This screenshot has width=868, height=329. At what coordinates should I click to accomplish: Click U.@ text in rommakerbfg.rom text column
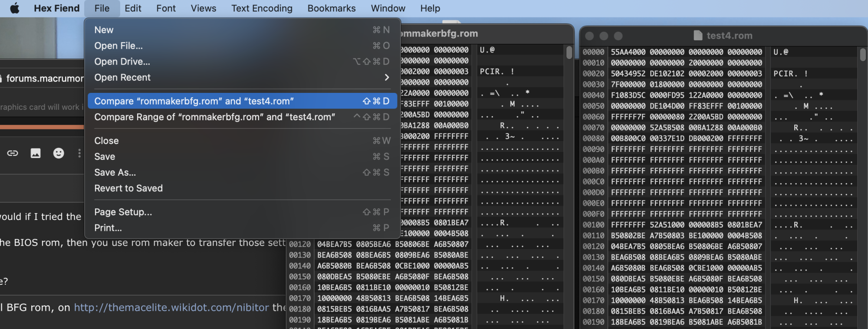pos(487,50)
